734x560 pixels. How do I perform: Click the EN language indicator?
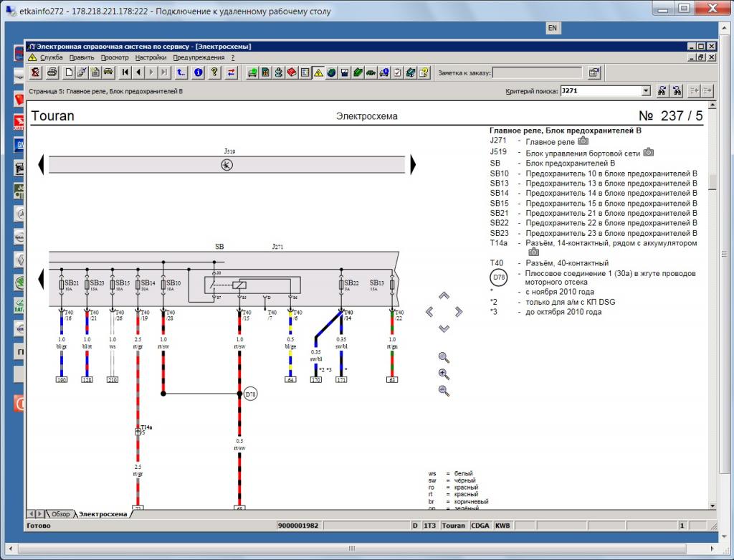pyautogui.click(x=553, y=28)
